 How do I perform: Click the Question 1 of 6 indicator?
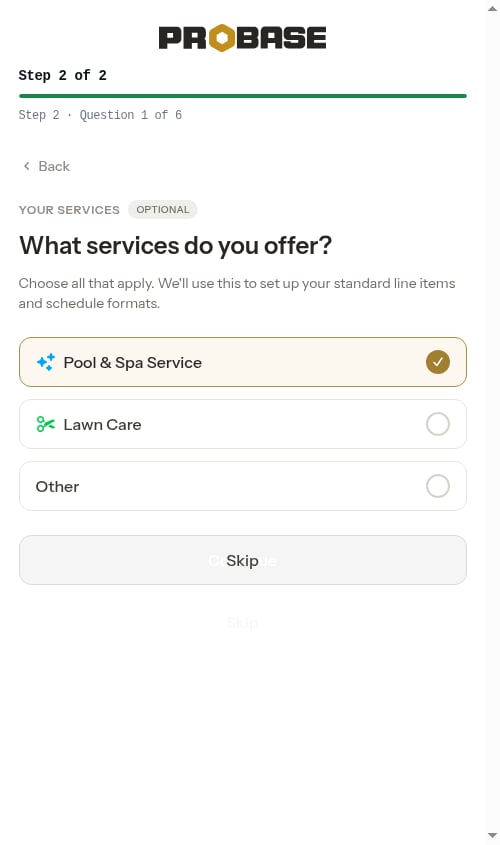tap(131, 115)
